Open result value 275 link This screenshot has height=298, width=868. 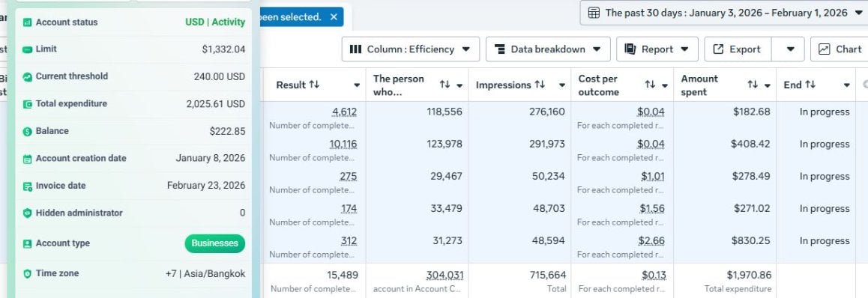[x=349, y=177]
